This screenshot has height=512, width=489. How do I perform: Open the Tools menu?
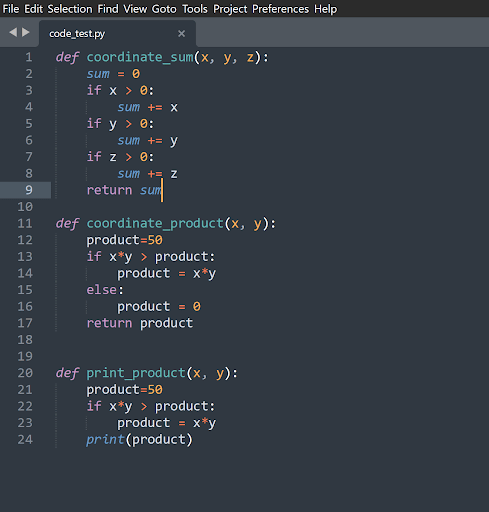(x=195, y=9)
